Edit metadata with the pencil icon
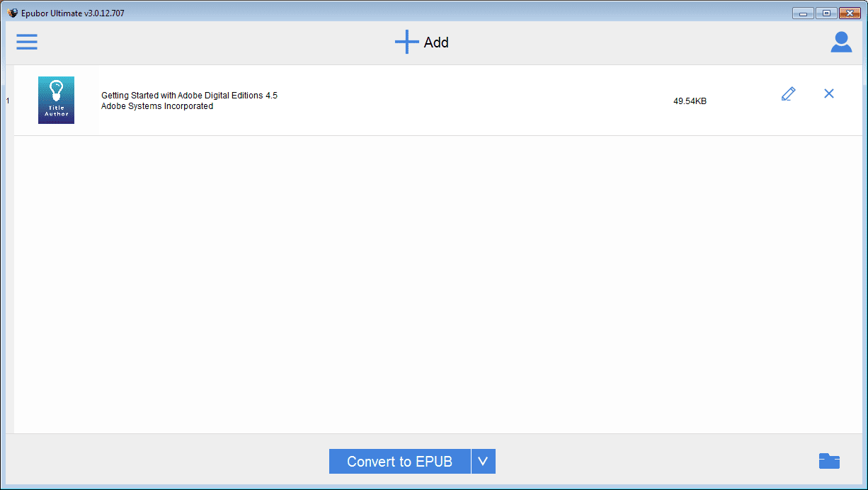 click(x=788, y=93)
